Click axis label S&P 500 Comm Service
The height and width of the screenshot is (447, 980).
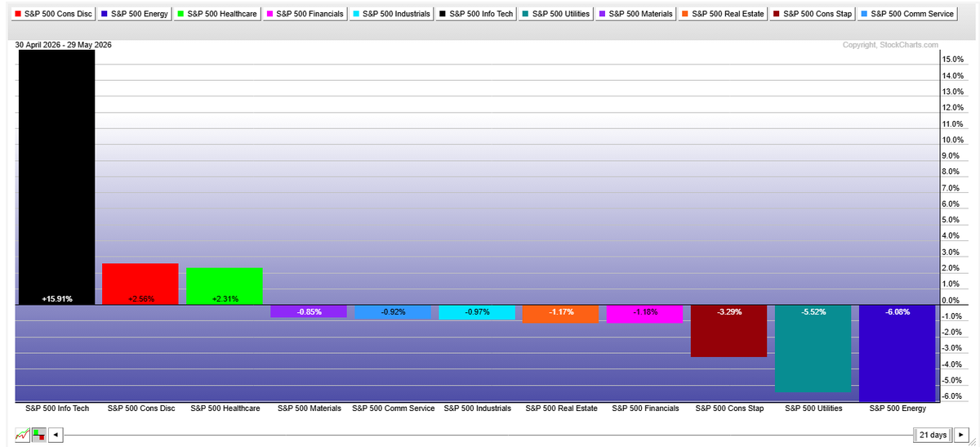(394, 408)
